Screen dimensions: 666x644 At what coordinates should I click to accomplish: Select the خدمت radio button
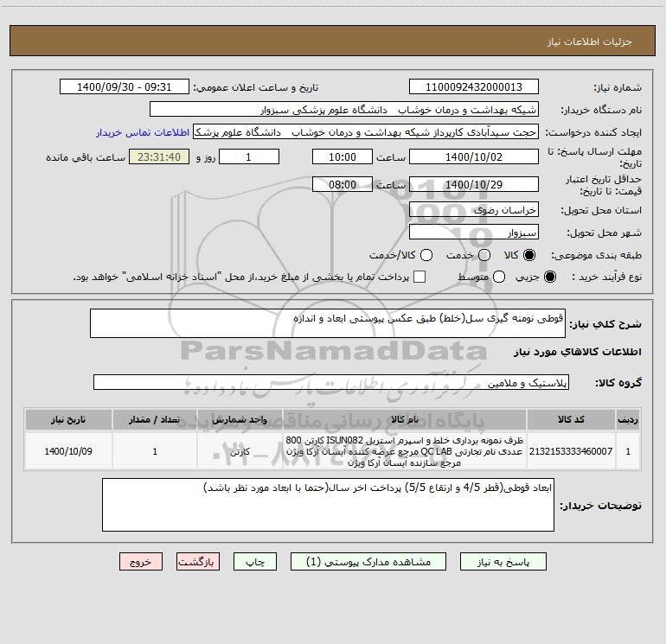coord(484,255)
